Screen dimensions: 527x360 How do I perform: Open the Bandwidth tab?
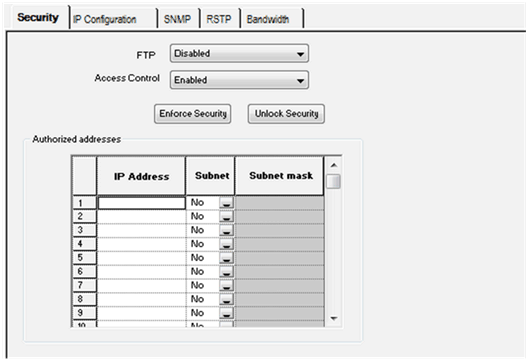pyautogui.click(x=268, y=19)
